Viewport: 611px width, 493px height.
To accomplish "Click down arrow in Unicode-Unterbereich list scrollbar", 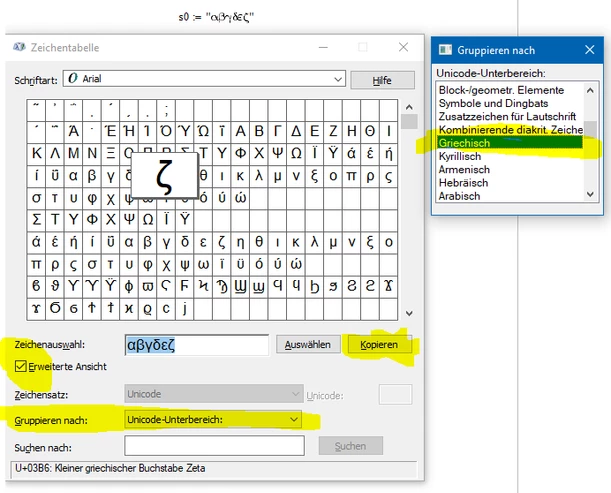I will click(x=590, y=194).
